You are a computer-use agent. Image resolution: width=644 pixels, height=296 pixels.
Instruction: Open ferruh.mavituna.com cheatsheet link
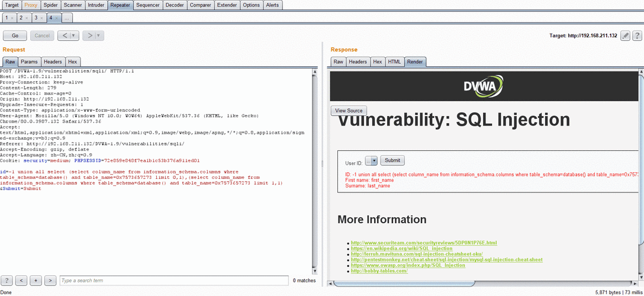point(417,254)
